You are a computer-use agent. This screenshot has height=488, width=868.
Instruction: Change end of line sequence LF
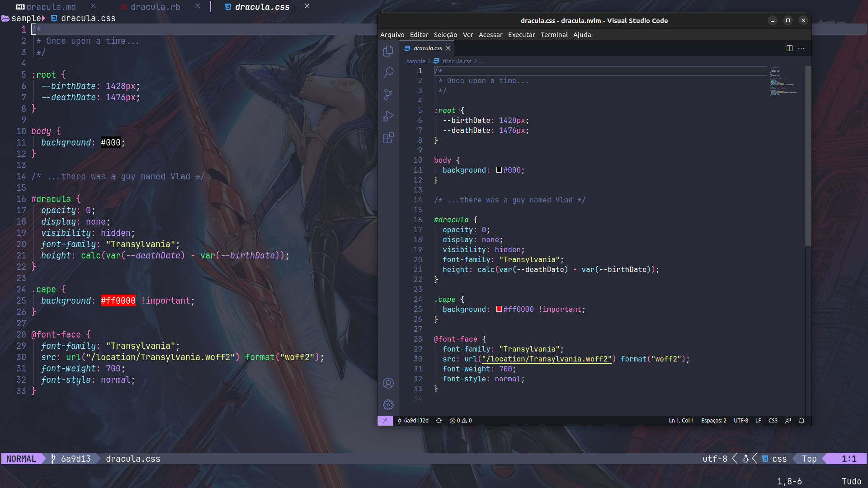coord(758,421)
